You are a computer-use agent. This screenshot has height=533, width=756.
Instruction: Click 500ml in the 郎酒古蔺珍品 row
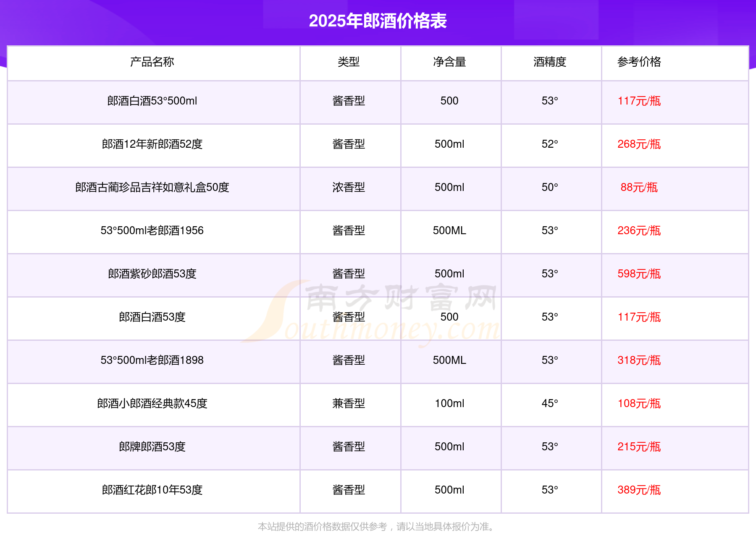[449, 188]
